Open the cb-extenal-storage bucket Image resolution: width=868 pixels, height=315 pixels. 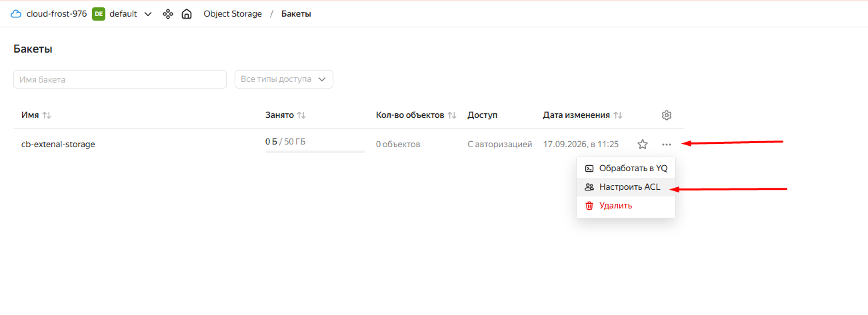click(x=58, y=144)
